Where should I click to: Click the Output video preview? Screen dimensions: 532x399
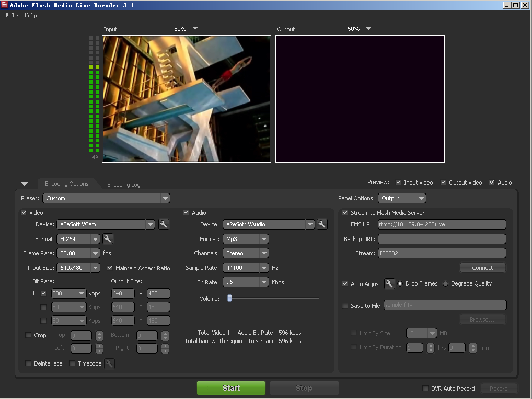click(360, 99)
